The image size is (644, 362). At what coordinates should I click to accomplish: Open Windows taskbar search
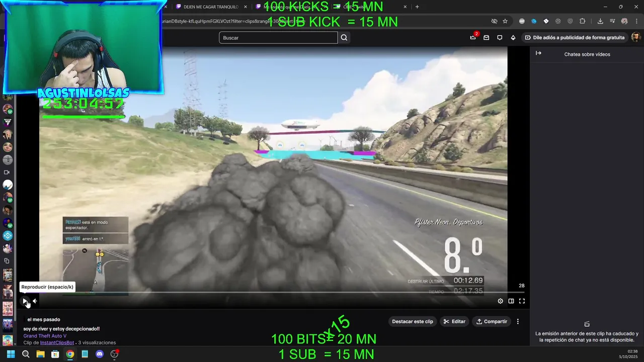[26, 354]
